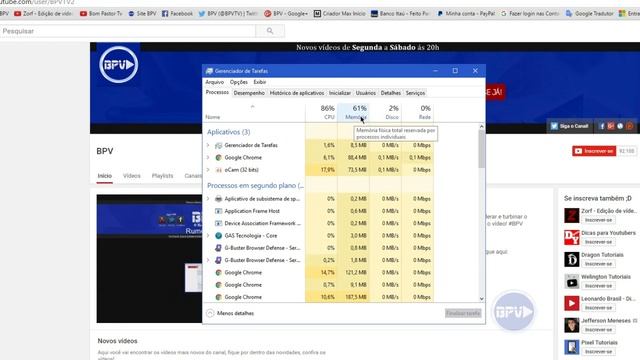Click the YouTube Pesquisar search field
The image size is (640, 360).
127,31
